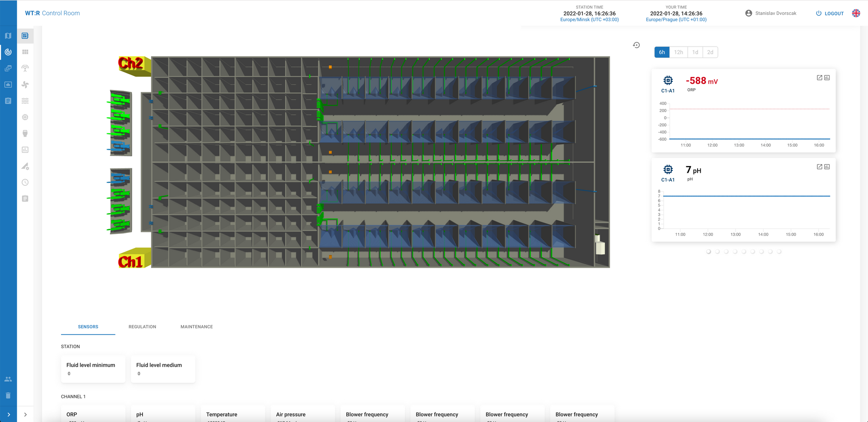Select the radar control room sidebar icon
Screen dimensions: 868x422
click(8, 52)
